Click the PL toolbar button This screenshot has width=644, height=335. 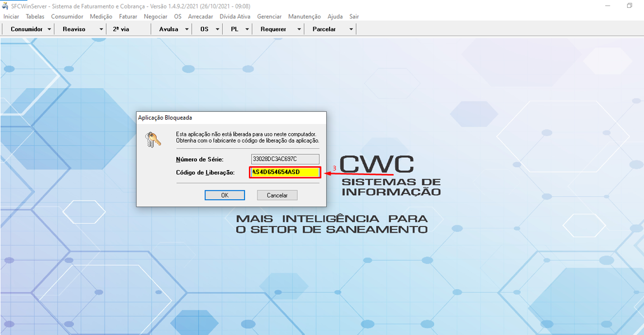234,29
